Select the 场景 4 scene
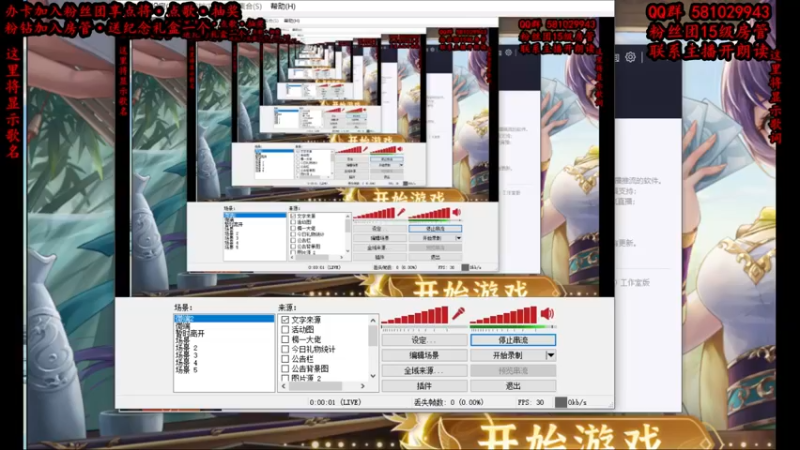 pyautogui.click(x=186, y=363)
